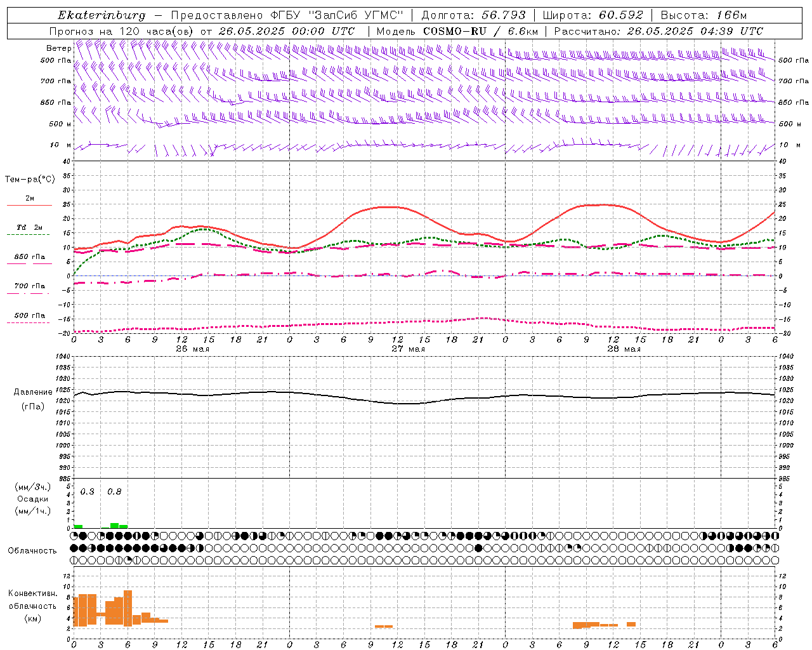Click the '(мм/3ч.)' precipitation unit label
Image resolution: width=812 pixels, height=650 pixels.
pyautogui.click(x=33, y=487)
